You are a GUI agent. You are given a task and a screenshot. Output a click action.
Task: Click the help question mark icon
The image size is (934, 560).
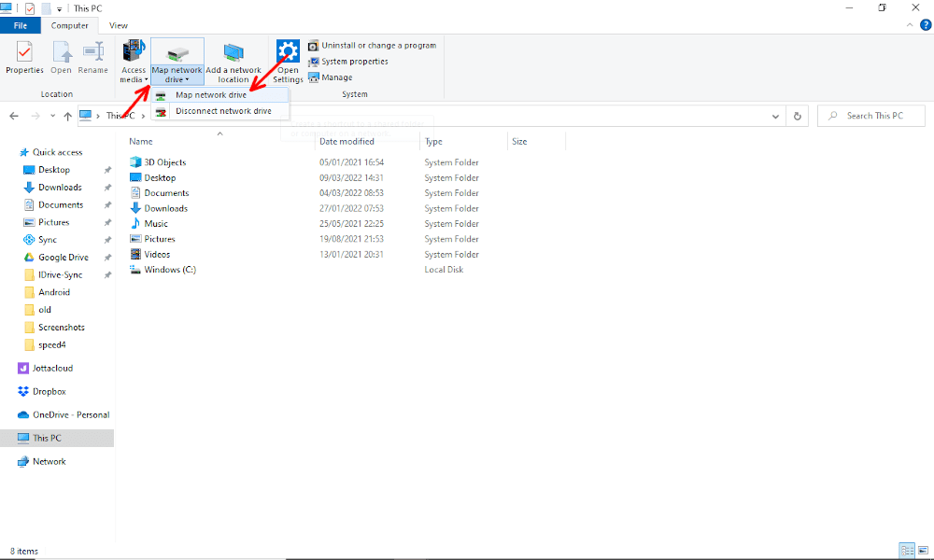point(926,25)
